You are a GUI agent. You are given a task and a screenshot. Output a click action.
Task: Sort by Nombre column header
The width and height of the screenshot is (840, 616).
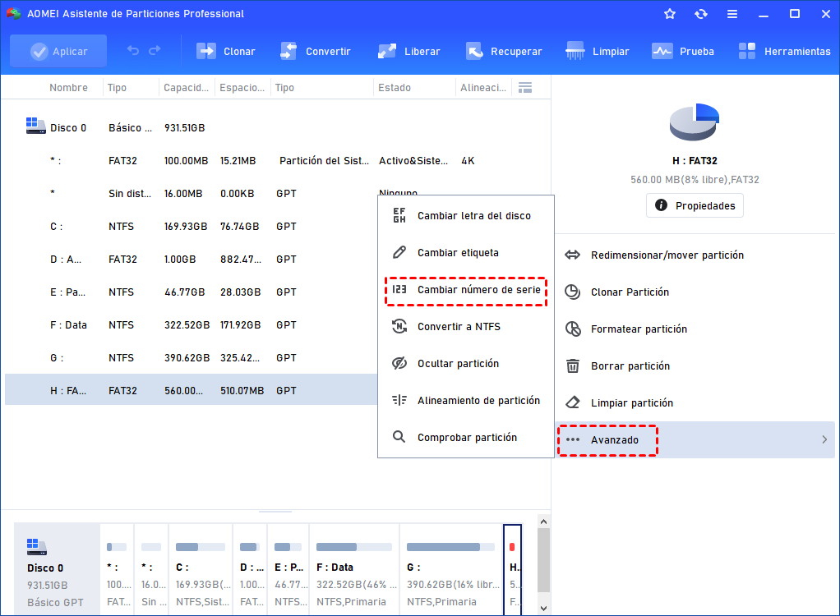68,88
